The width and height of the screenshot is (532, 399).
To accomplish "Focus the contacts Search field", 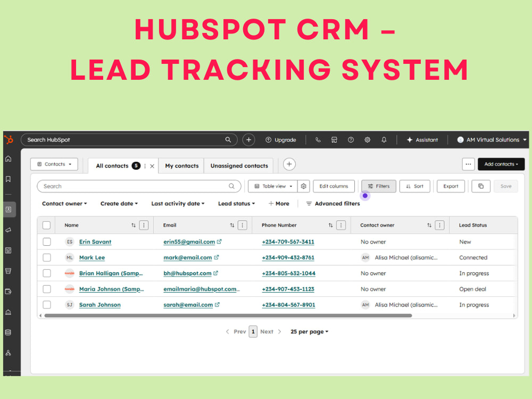I will 139,186.
